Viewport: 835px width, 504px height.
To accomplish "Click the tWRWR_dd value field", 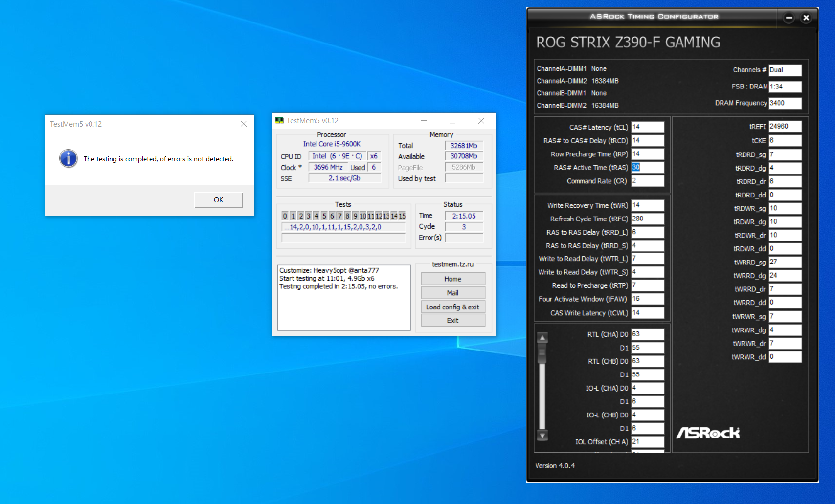I will 785,357.
